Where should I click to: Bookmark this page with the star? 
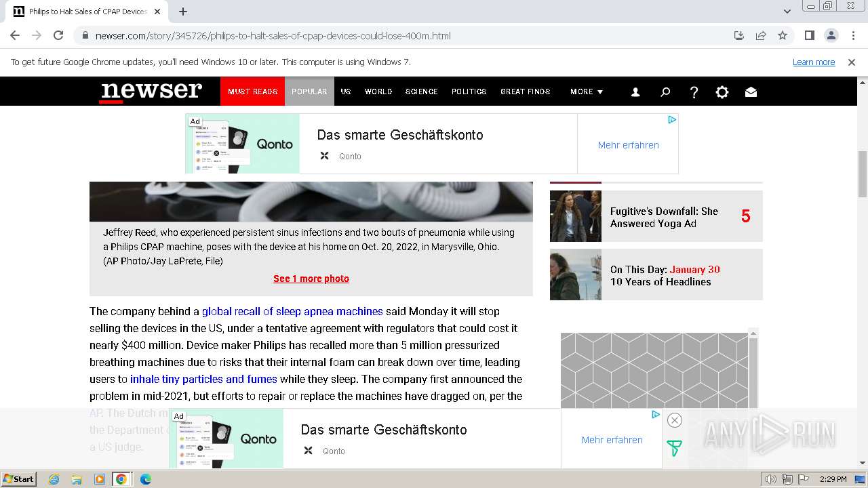click(x=783, y=35)
